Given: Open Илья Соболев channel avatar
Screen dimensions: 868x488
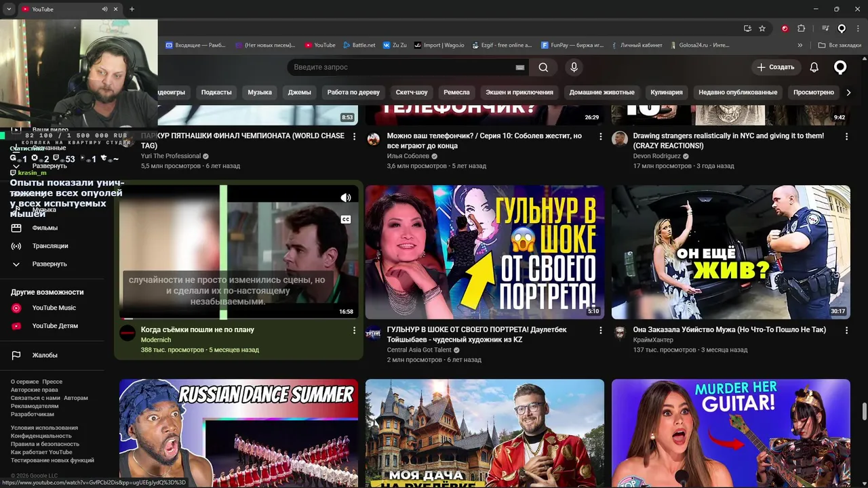Looking at the screenshot, I should [x=374, y=139].
